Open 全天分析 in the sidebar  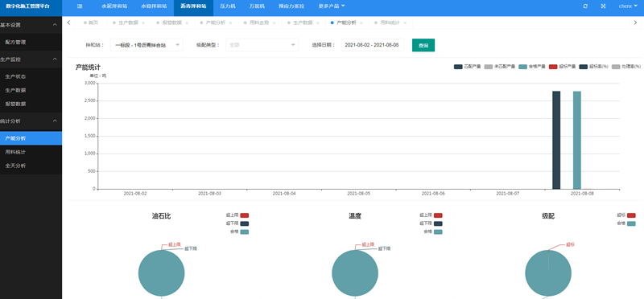pos(31,166)
